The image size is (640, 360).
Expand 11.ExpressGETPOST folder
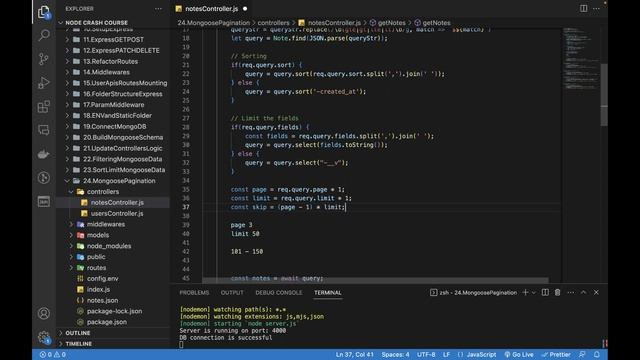[x=113, y=40]
